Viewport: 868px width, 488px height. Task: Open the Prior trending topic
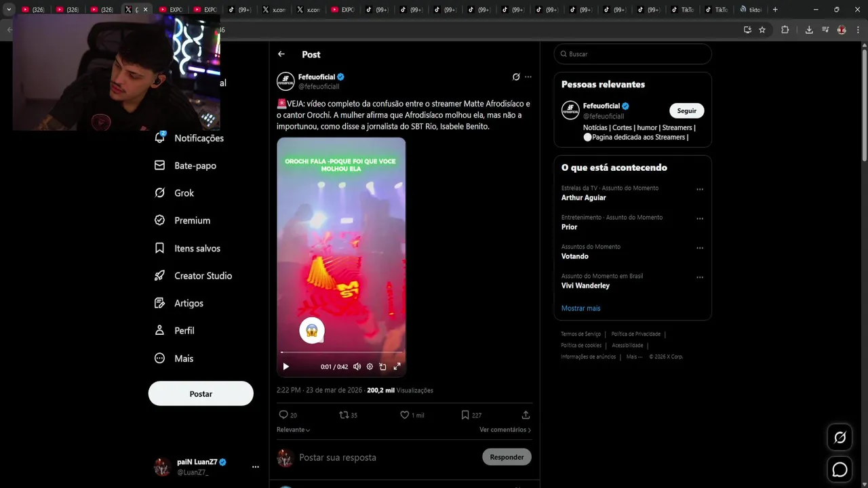tap(570, 227)
